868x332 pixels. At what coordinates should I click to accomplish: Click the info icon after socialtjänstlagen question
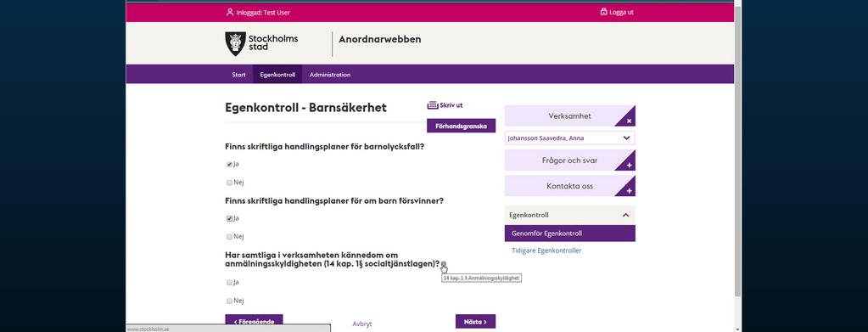[444, 264]
